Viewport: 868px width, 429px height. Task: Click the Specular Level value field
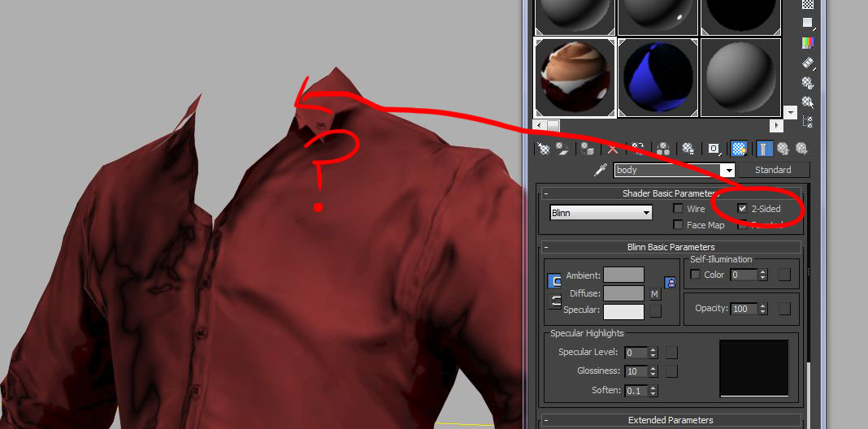tap(636, 353)
